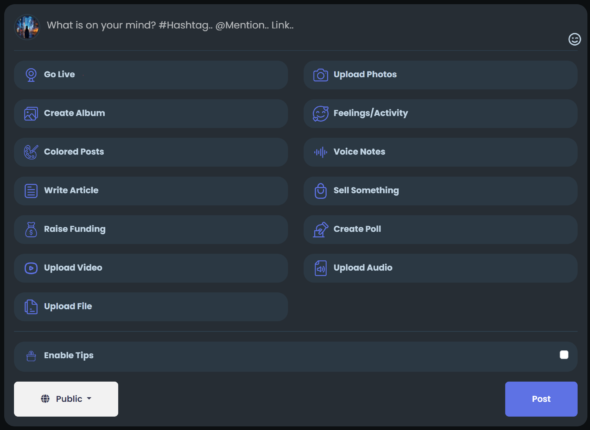Select the Upload Photos option
This screenshot has height=430, width=590.
point(440,75)
